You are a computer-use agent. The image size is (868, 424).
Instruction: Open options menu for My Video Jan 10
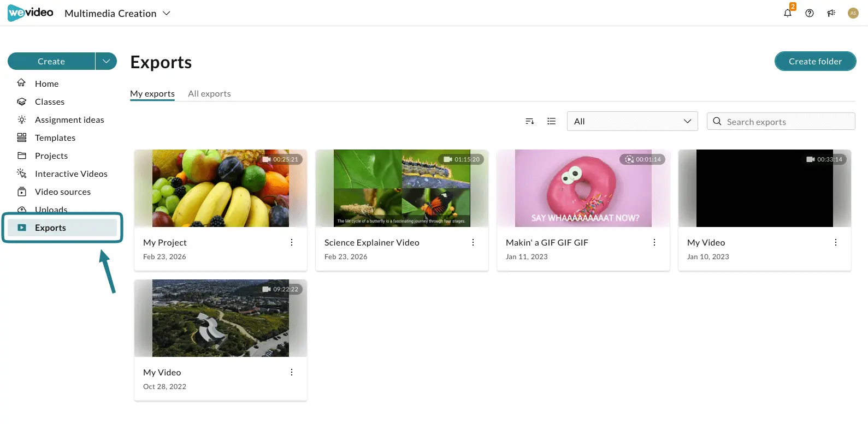(x=836, y=242)
